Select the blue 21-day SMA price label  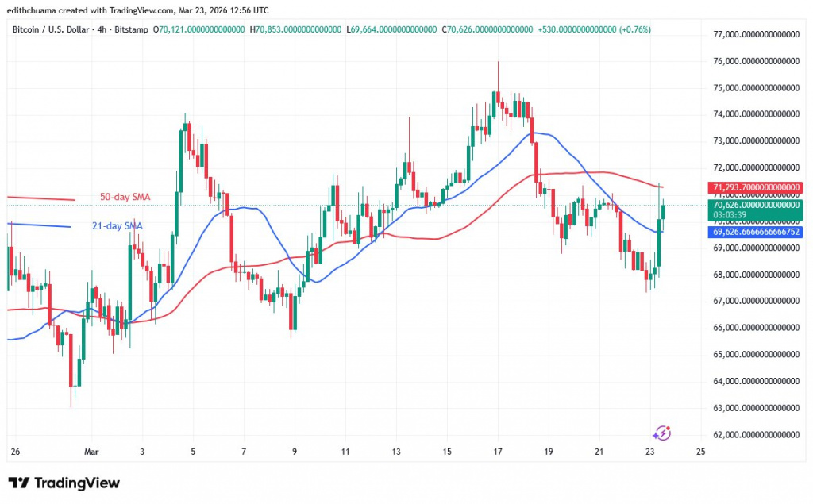point(753,232)
